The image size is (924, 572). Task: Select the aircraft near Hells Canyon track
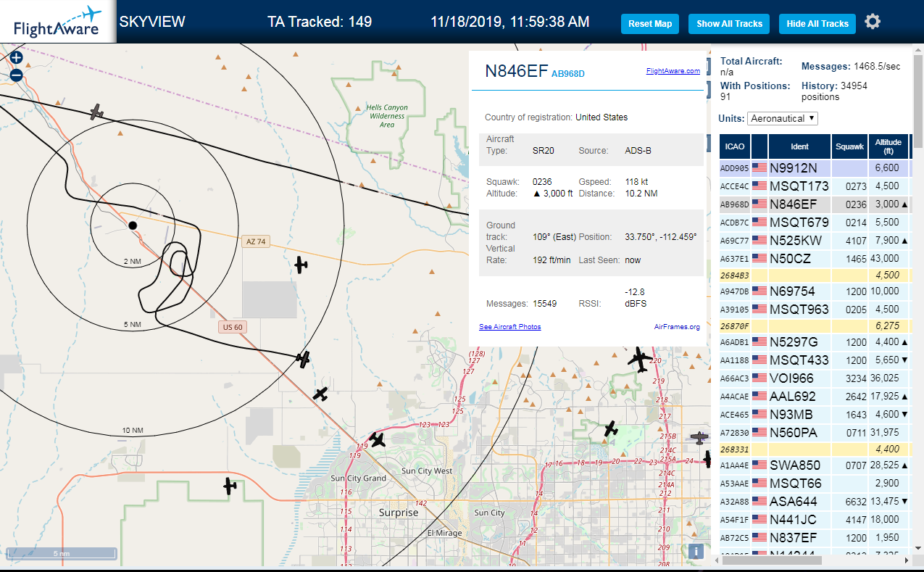tap(97, 112)
